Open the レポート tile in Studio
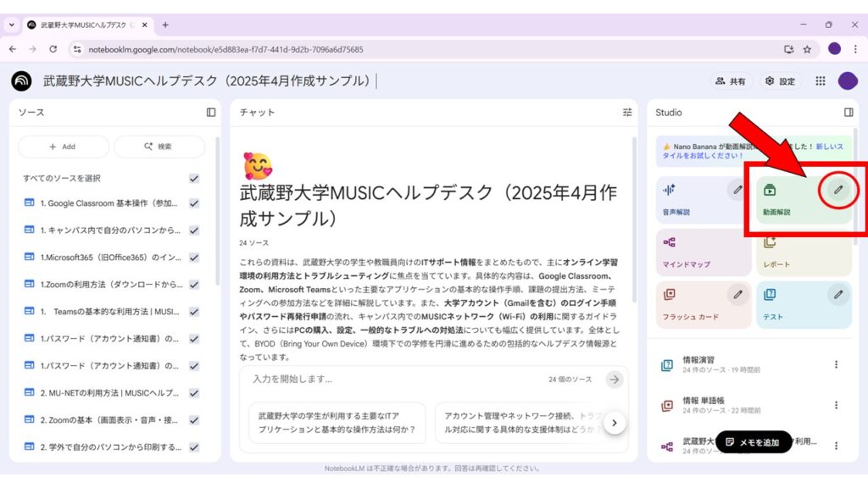Viewport: 868px width, 488px height. [804, 252]
